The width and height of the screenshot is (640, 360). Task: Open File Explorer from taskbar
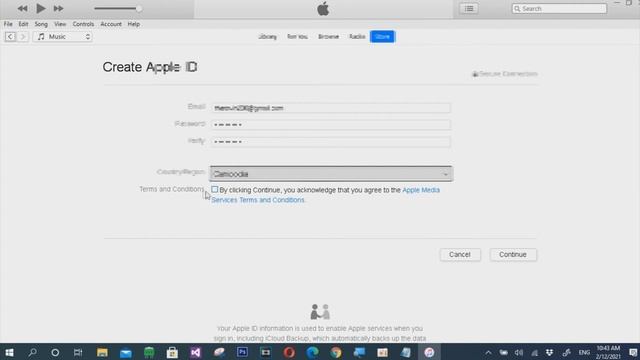click(x=102, y=352)
